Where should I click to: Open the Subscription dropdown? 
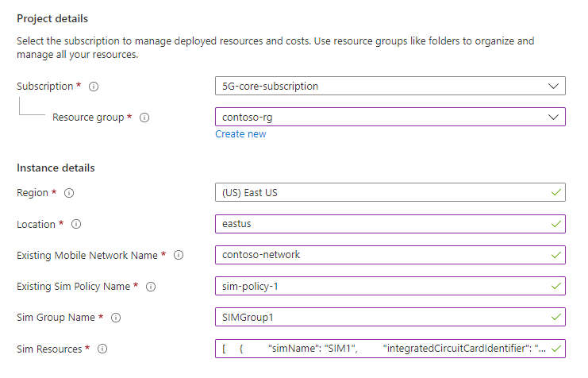click(x=390, y=86)
